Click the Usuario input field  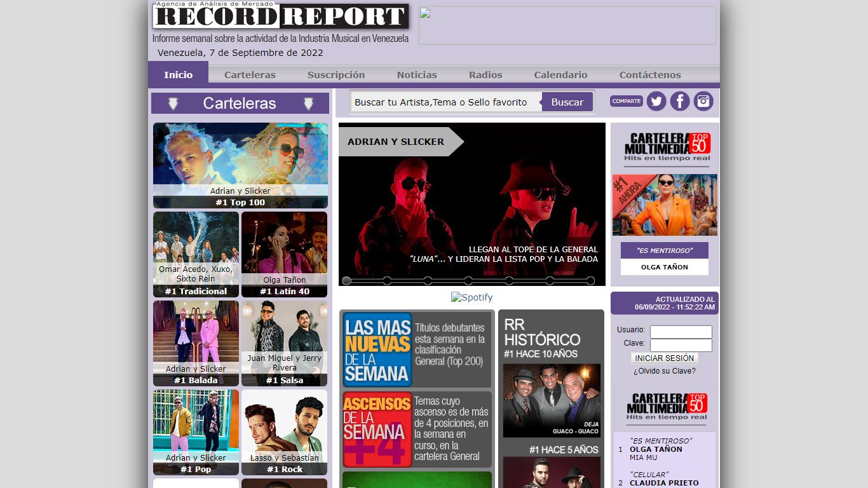[x=681, y=332]
